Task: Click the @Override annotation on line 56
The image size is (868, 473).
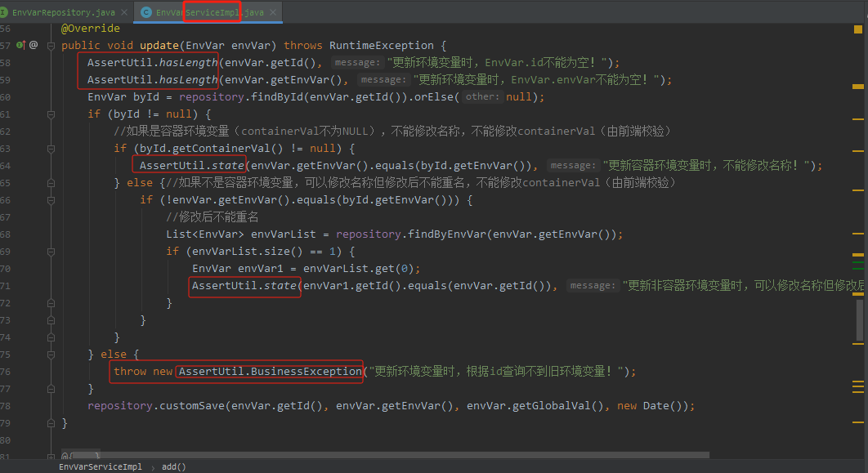Action: 90,29
